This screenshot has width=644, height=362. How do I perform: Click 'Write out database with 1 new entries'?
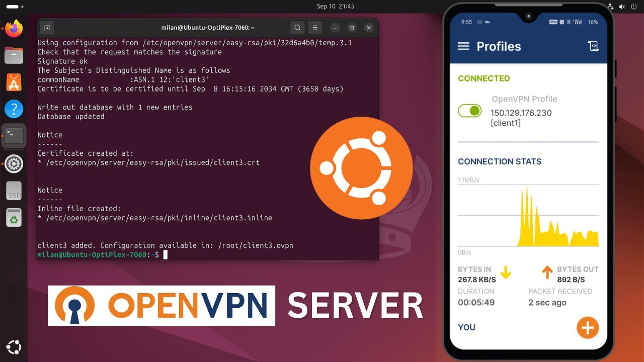click(115, 107)
